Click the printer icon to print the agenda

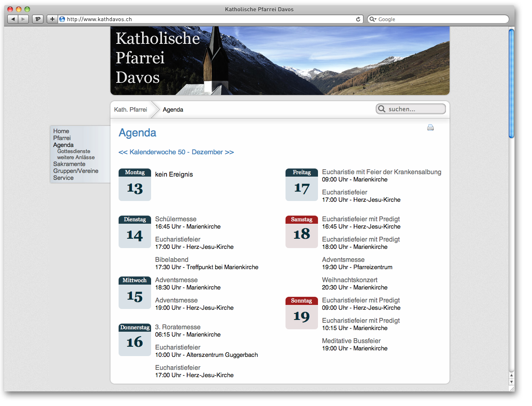click(x=430, y=128)
